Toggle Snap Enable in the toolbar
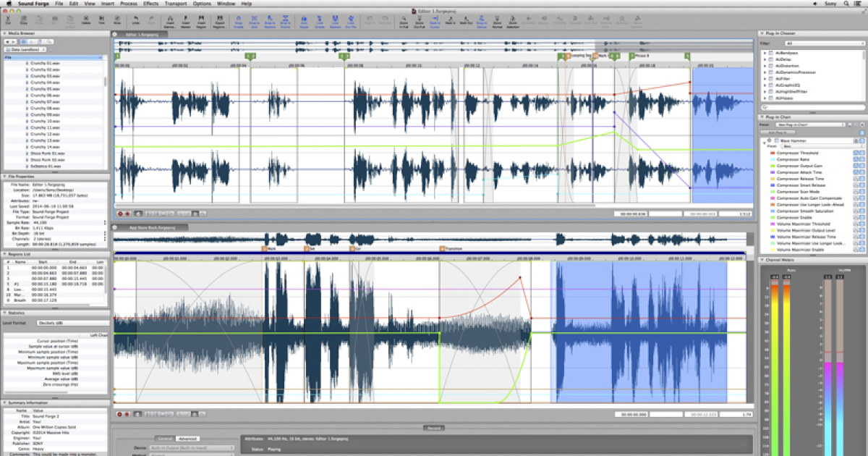This screenshot has width=868, height=456. pos(239,21)
